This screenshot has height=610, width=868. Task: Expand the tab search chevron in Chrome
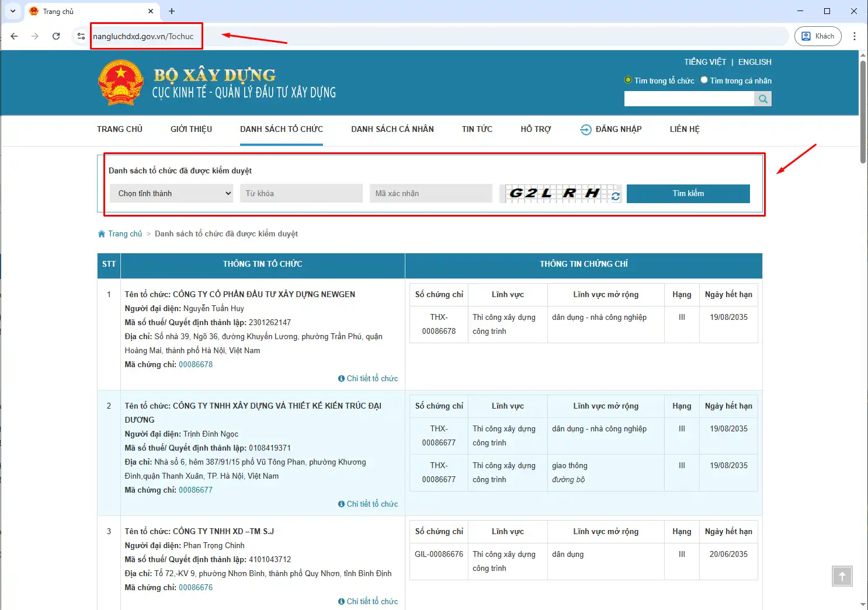[13, 11]
